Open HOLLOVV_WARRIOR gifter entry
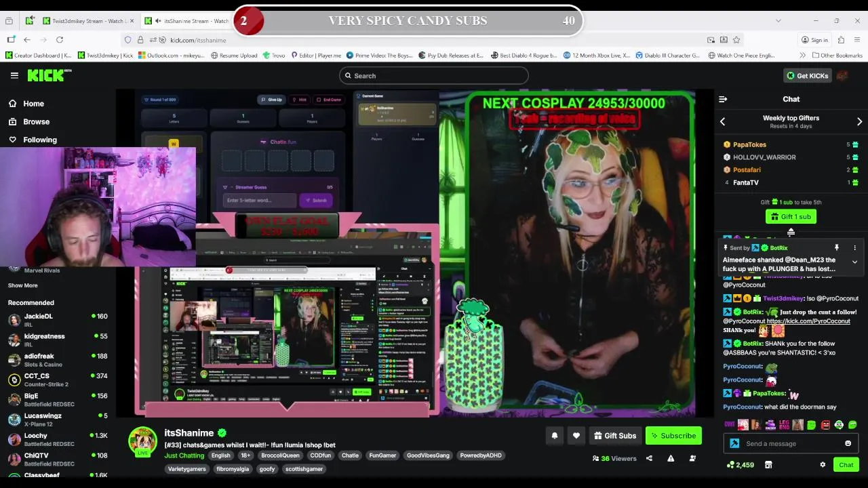The image size is (868, 488). 764,157
